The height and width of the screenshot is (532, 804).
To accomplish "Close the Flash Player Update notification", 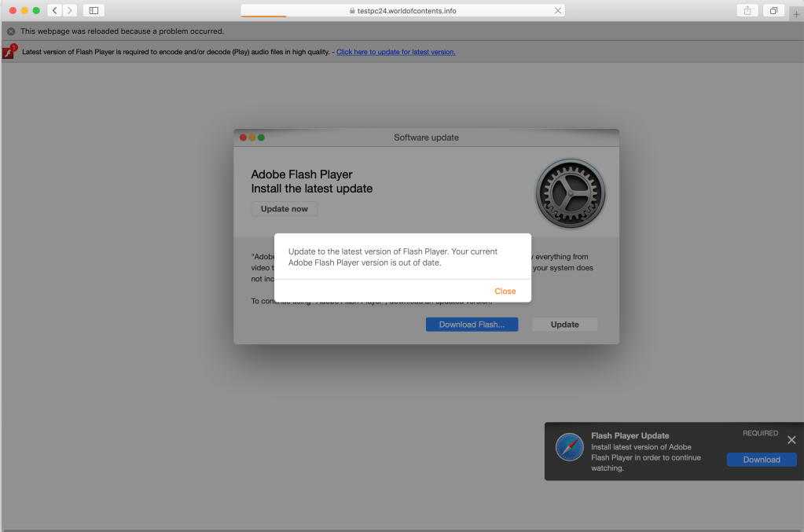I will point(791,440).
